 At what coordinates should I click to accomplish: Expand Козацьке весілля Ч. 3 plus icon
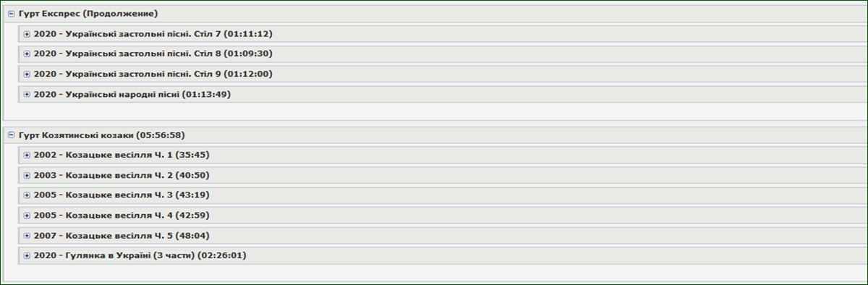pyautogui.click(x=27, y=195)
